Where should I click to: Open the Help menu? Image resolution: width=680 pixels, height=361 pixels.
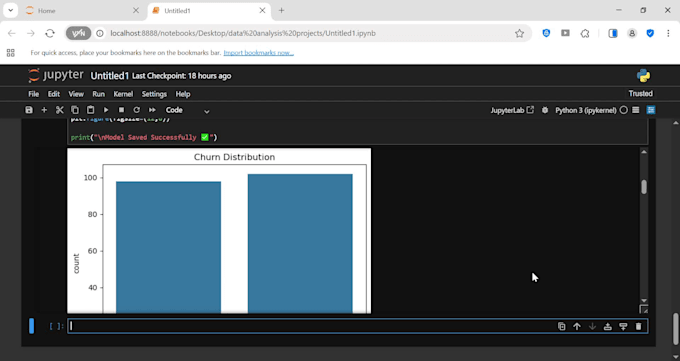[x=183, y=94]
